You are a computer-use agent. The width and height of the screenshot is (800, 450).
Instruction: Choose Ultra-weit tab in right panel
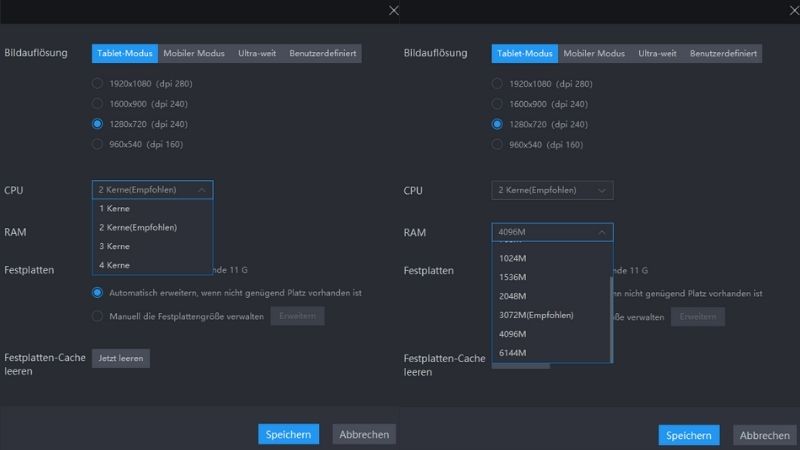[x=657, y=54]
